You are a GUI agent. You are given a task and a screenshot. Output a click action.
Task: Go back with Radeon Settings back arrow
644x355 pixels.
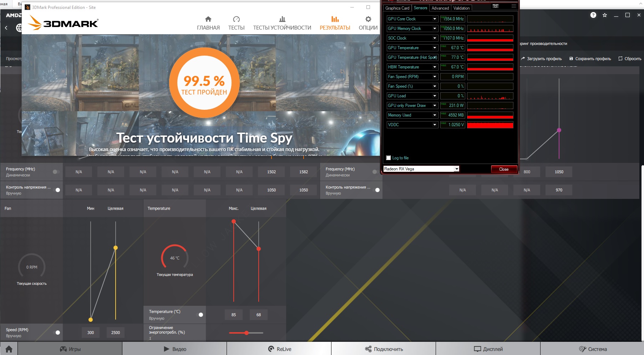pyautogui.click(x=6, y=27)
